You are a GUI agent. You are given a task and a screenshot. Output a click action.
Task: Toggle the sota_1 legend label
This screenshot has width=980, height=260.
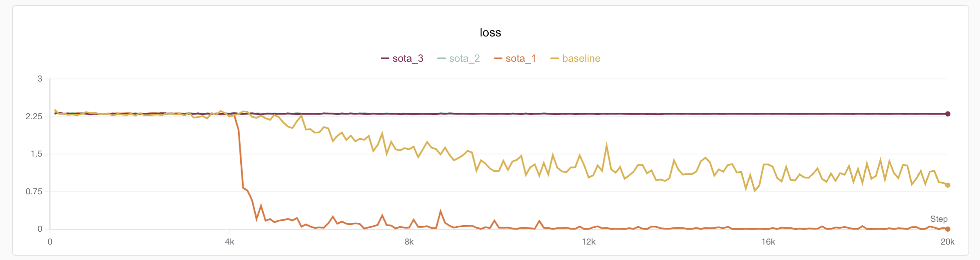(520, 58)
